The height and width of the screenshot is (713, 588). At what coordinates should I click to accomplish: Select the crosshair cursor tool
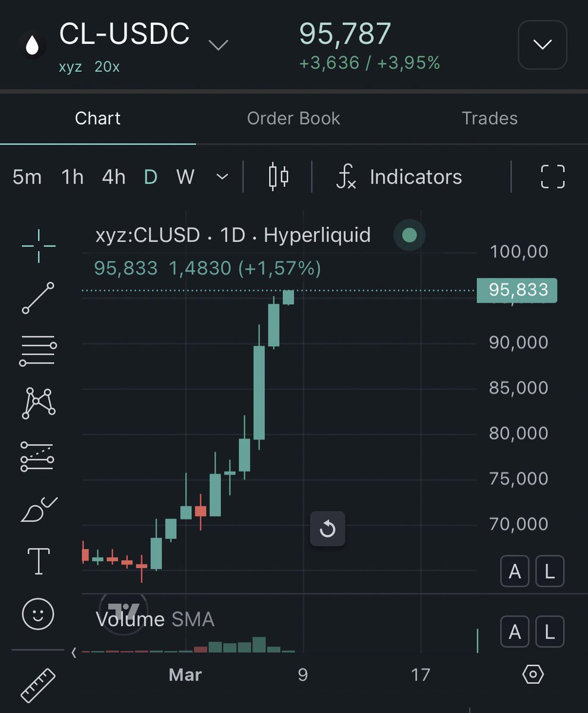click(x=39, y=245)
